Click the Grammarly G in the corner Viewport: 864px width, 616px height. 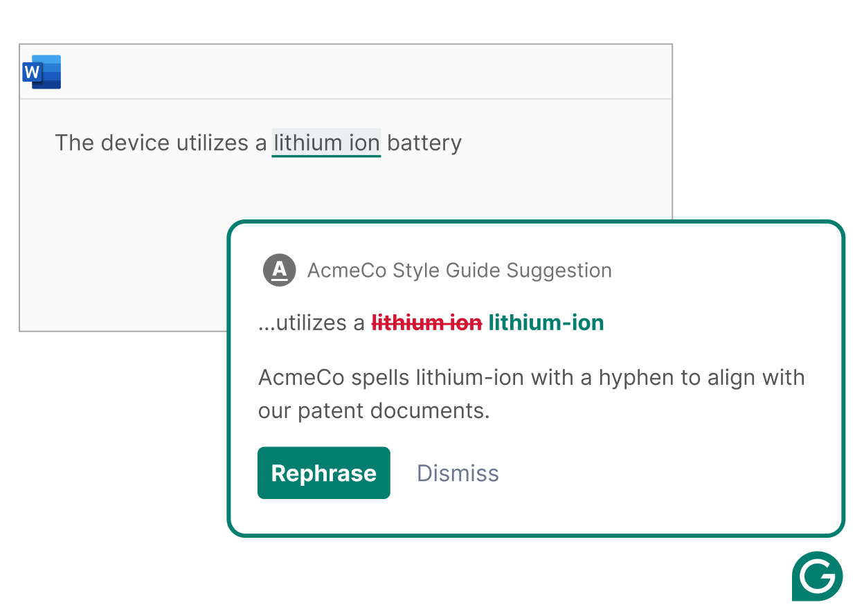tap(817, 577)
